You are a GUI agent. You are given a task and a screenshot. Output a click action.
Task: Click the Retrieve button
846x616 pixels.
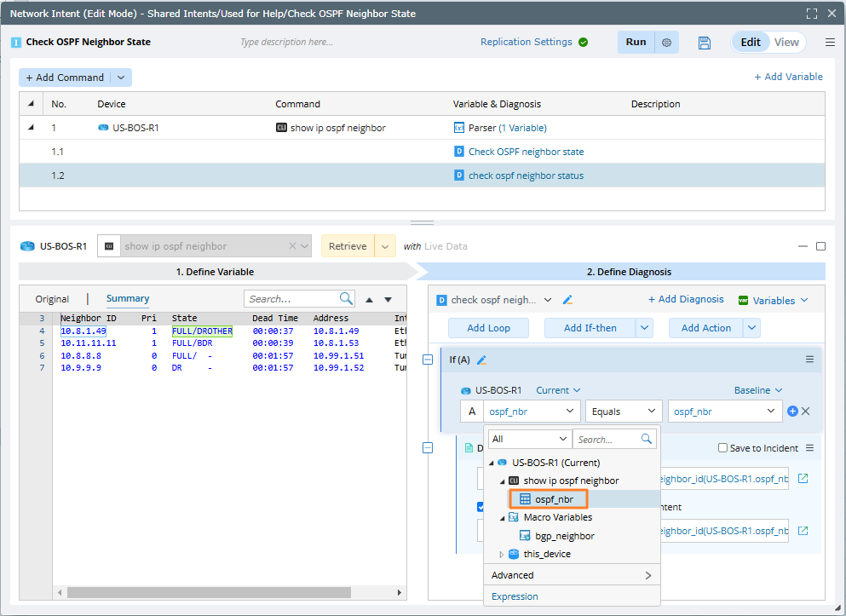(x=348, y=246)
